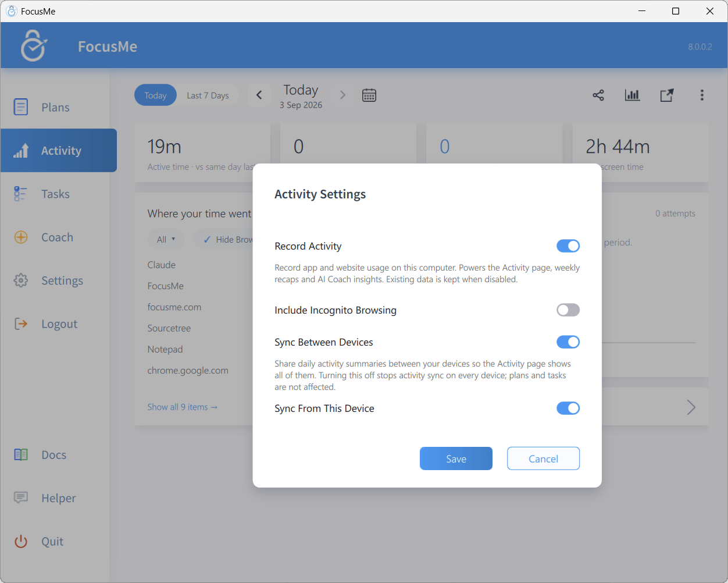Save the Activity Settings
Viewport: 728px width, 583px height.
pyautogui.click(x=456, y=458)
